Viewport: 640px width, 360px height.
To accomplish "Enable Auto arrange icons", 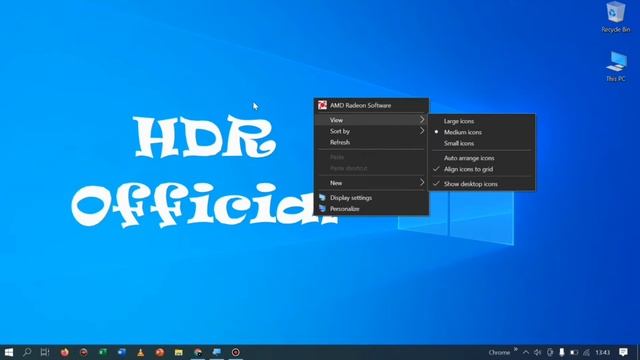I will tap(482, 158).
